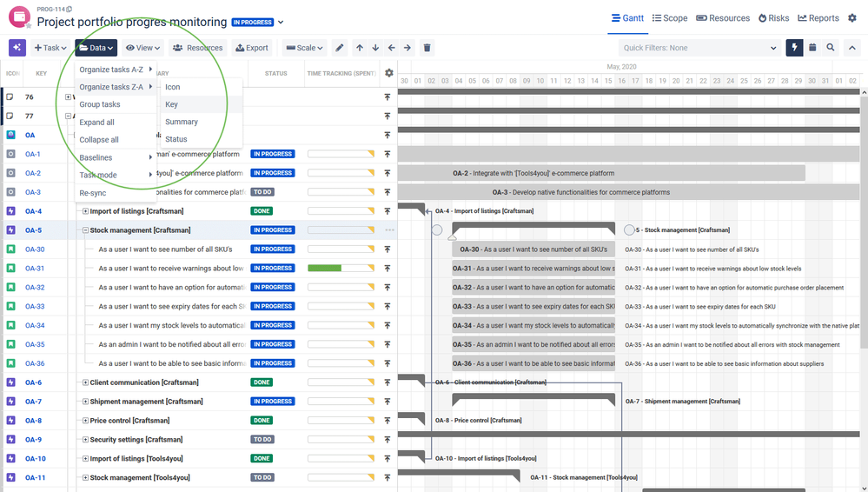Open issue link OA-31
This screenshot has width=868, height=492.
click(x=35, y=268)
